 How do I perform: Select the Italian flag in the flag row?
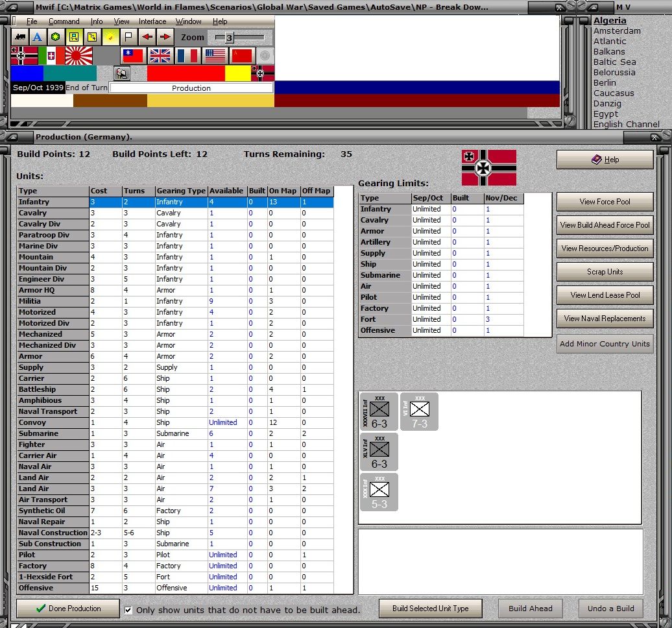point(51,56)
